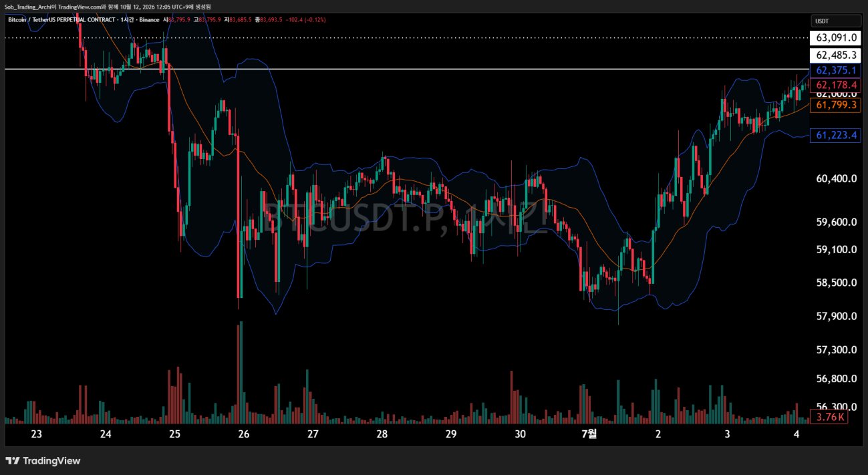The width and height of the screenshot is (868, 475).
Task: Click the 60,400.0 price scale value
Action: [x=836, y=178]
